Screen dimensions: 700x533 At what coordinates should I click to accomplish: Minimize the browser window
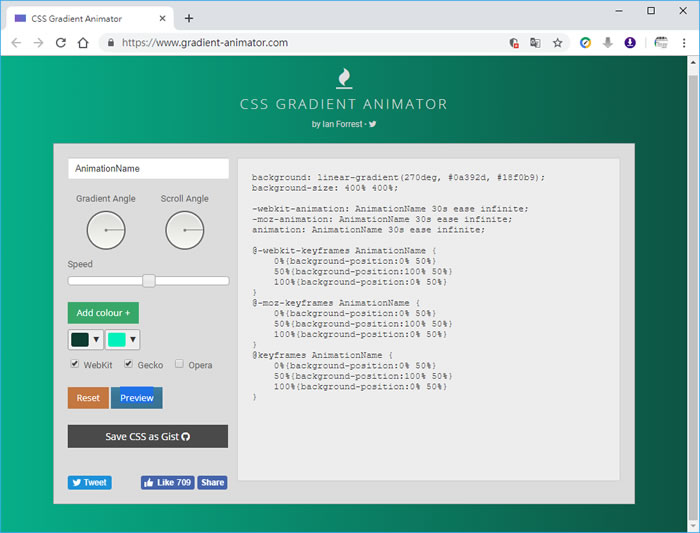(619, 11)
